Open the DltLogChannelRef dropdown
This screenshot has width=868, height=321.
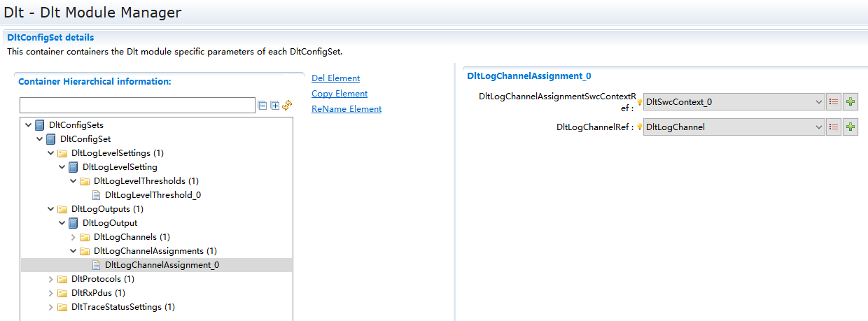point(819,127)
